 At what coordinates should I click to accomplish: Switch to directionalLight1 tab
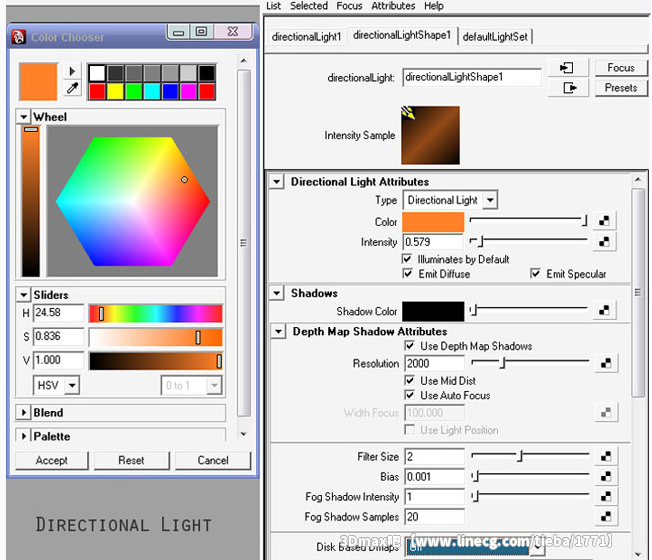pos(306,37)
